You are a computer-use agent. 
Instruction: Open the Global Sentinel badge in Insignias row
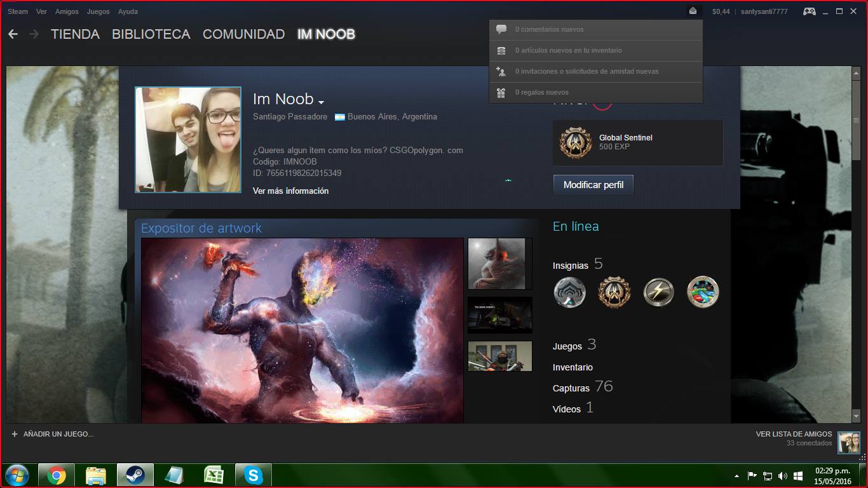pyautogui.click(x=614, y=292)
